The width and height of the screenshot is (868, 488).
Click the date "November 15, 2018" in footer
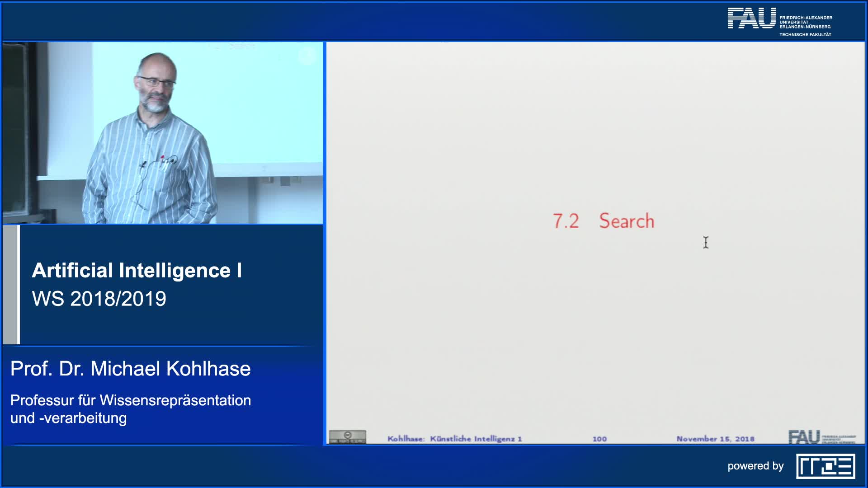click(715, 439)
